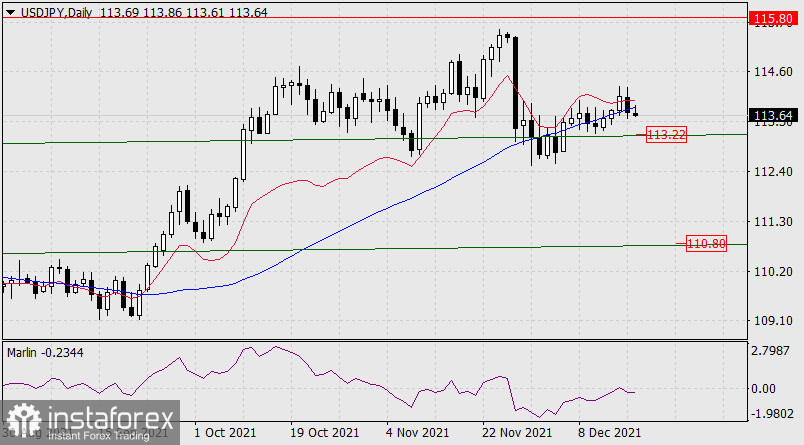The image size is (804, 445).
Task: Click the 109.10 price axis value
Action: click(773, 321)
